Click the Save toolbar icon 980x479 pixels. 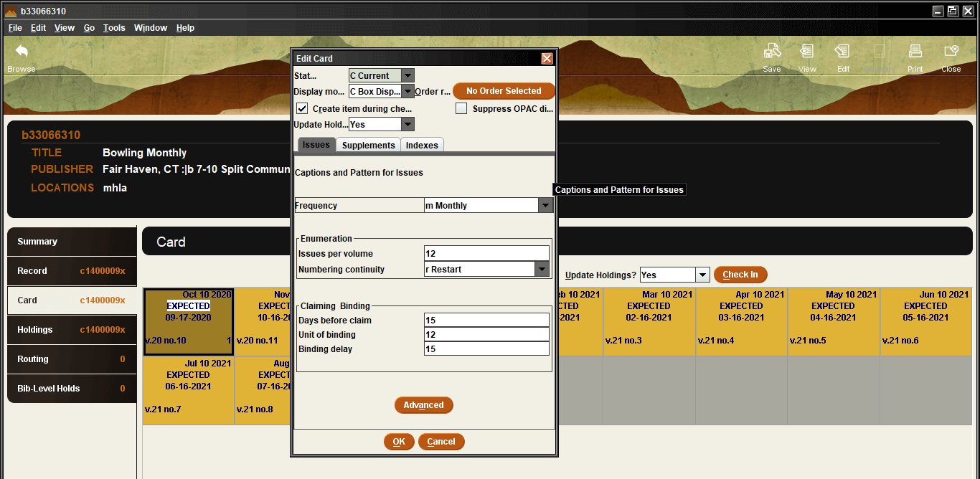tap(772, 52)
